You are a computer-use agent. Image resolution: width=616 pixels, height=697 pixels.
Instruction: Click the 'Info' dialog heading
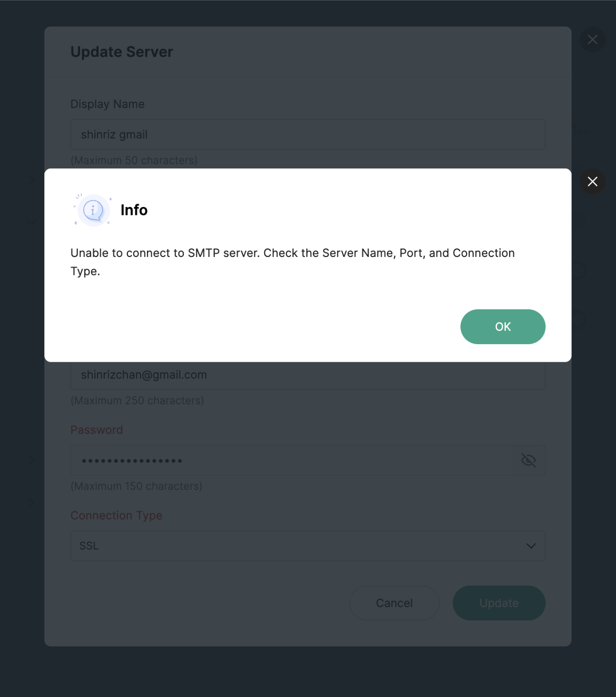[x=134, y=210]
